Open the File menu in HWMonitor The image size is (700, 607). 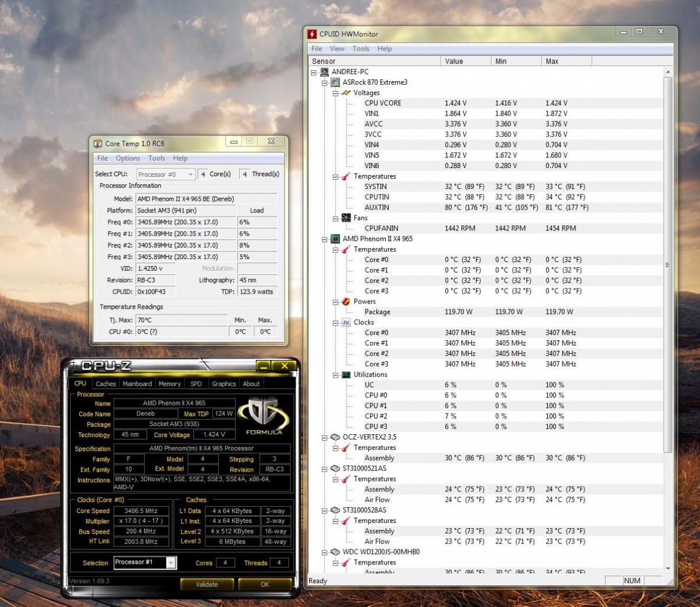(317, 49)
